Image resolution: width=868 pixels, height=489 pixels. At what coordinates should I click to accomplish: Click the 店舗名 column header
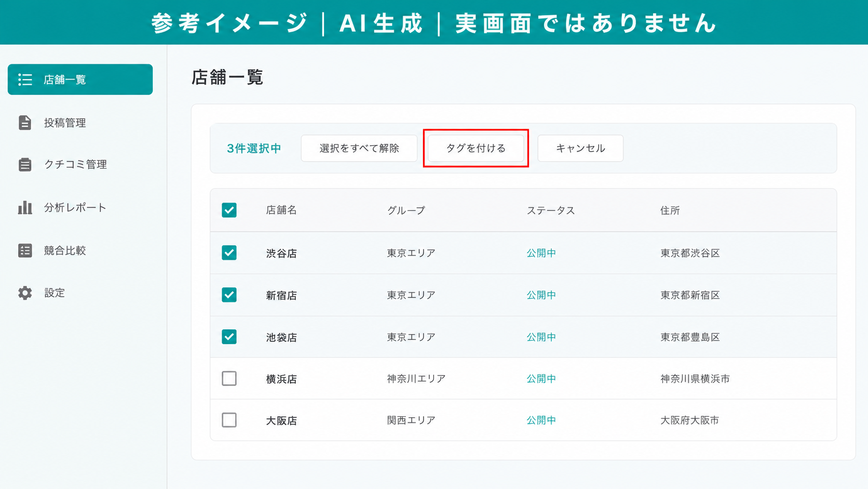(281, 210)
